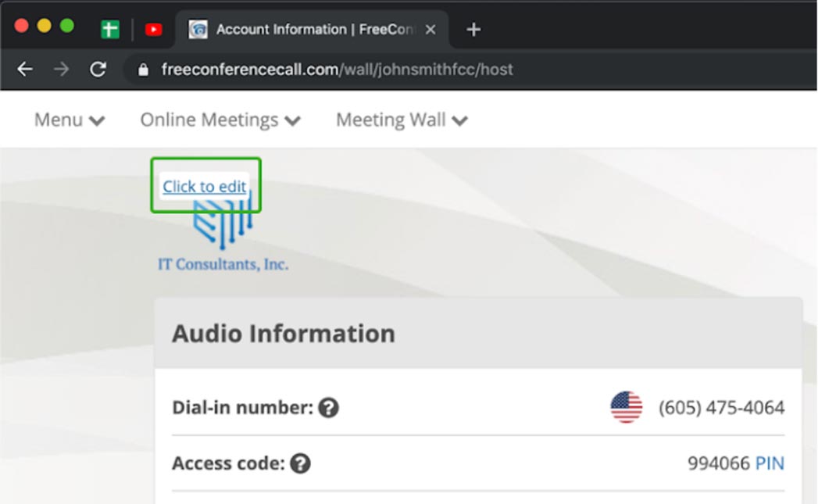Screen dimensions: 818x504
Task: Follow the PIN link beside access code
Action: click(770, 463)
